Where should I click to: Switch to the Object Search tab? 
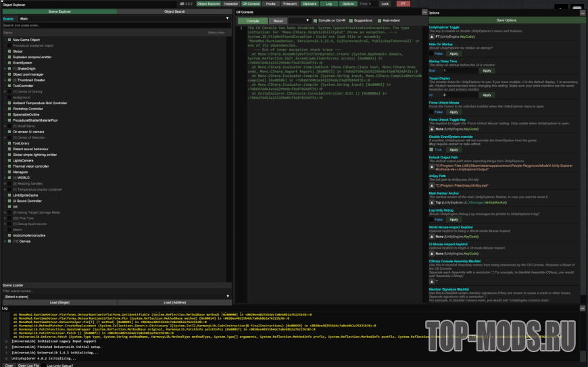174,11
